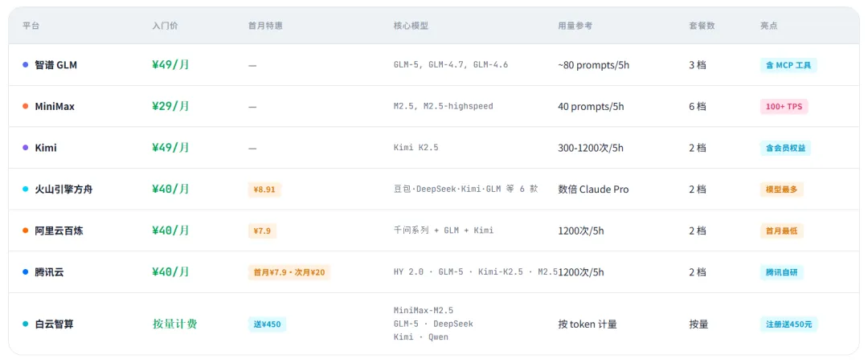The image size is (868, 363).
Task: Click the blue dot beside 智谱 GLM
Action: [26, 64]
